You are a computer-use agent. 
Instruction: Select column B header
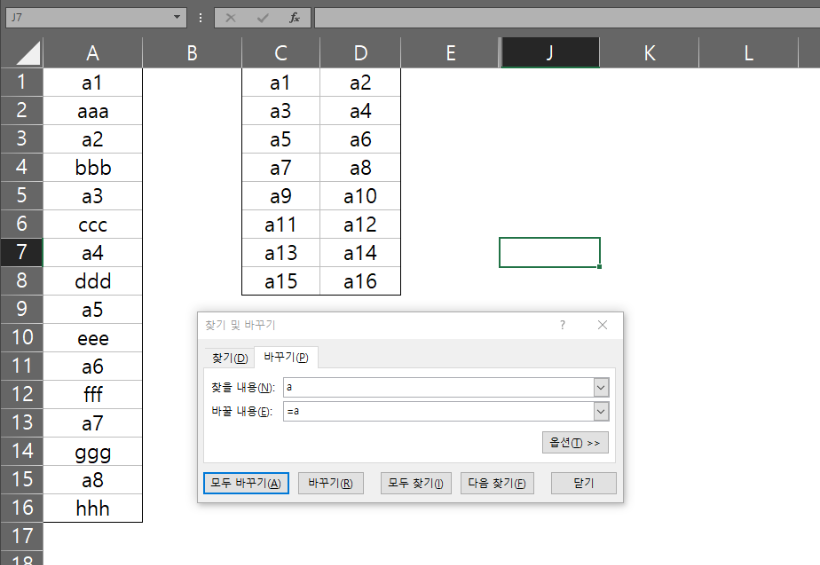tap(192, 53)
